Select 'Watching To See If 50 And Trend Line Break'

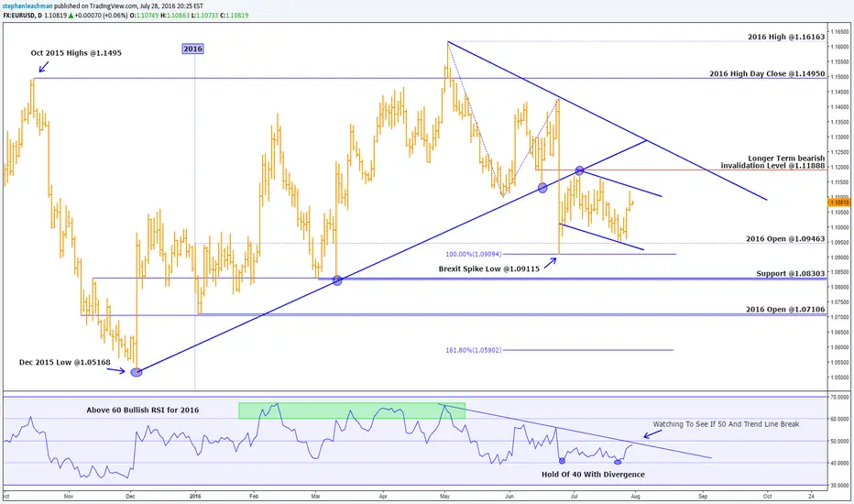tap(726, 424)
